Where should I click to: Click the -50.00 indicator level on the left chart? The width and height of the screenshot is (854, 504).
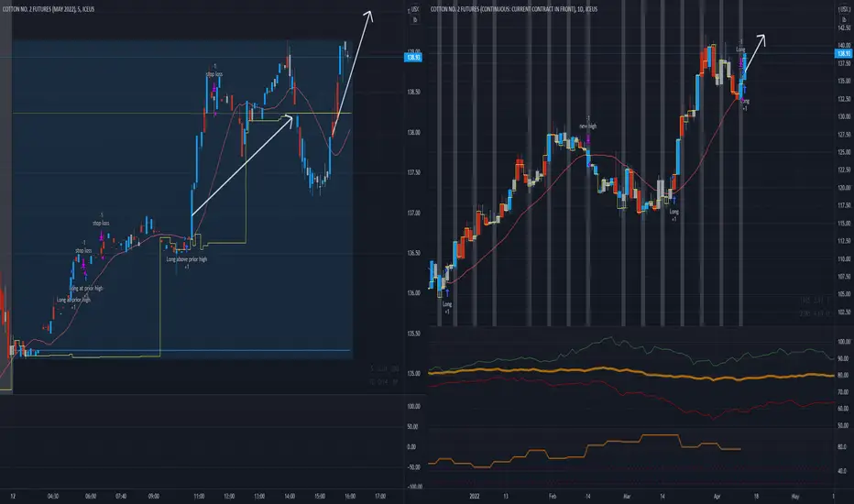coord(413,467)
